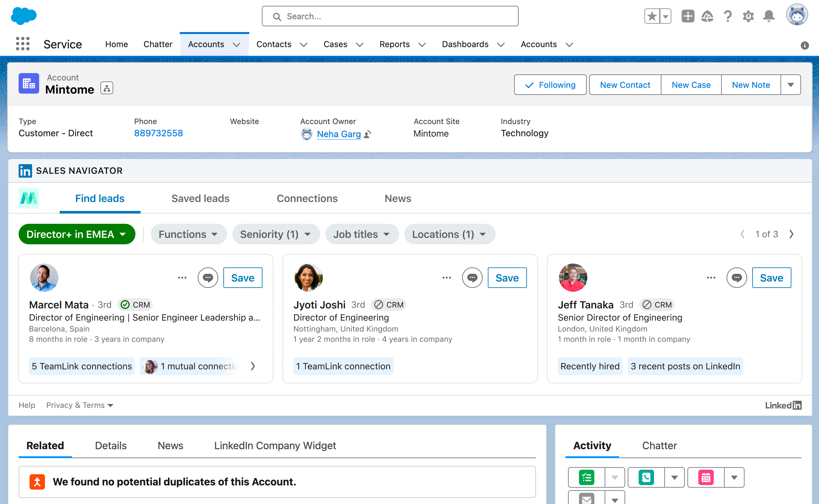Message Jeff Tanaka via chat icon

click(x=737, y=277)
